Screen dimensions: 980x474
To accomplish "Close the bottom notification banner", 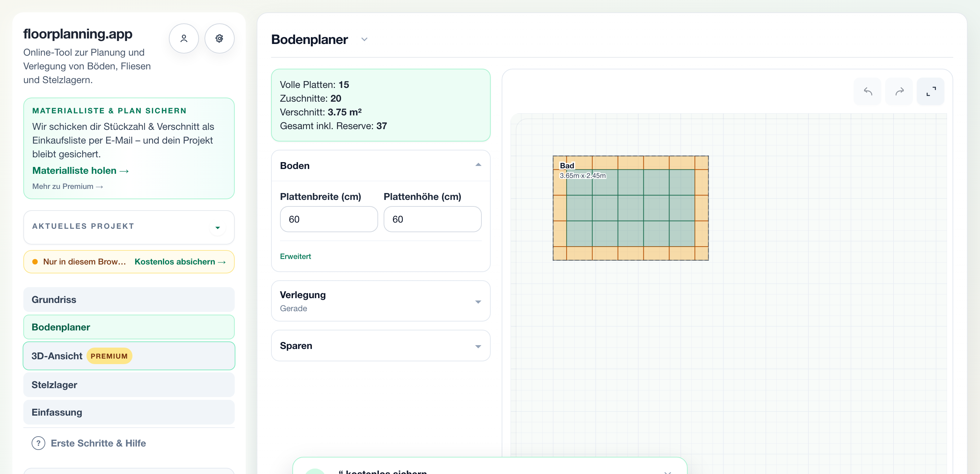I will tap(668, 472).
